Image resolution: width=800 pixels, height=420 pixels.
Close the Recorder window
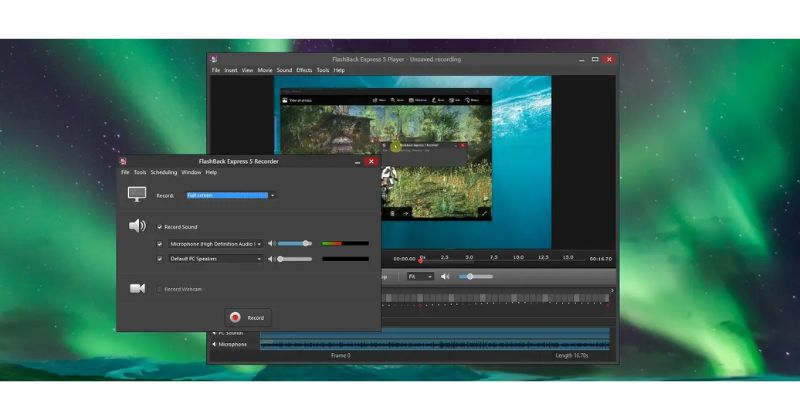tap(371, 161)
